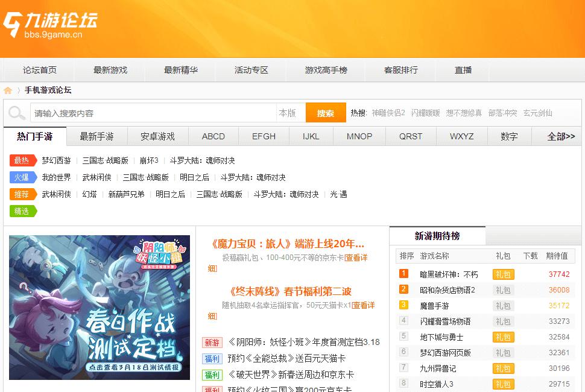Click hot search term 玄元剑仙
585x392 pixels.
537,113
